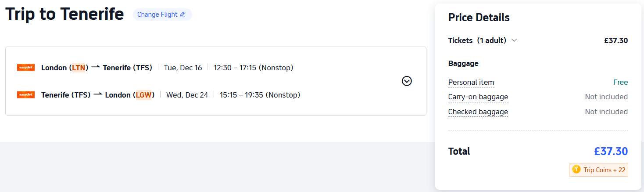Click the blue Total price £37.30
The height and width of the screenshot is (192, 644).
pos(611,152)
